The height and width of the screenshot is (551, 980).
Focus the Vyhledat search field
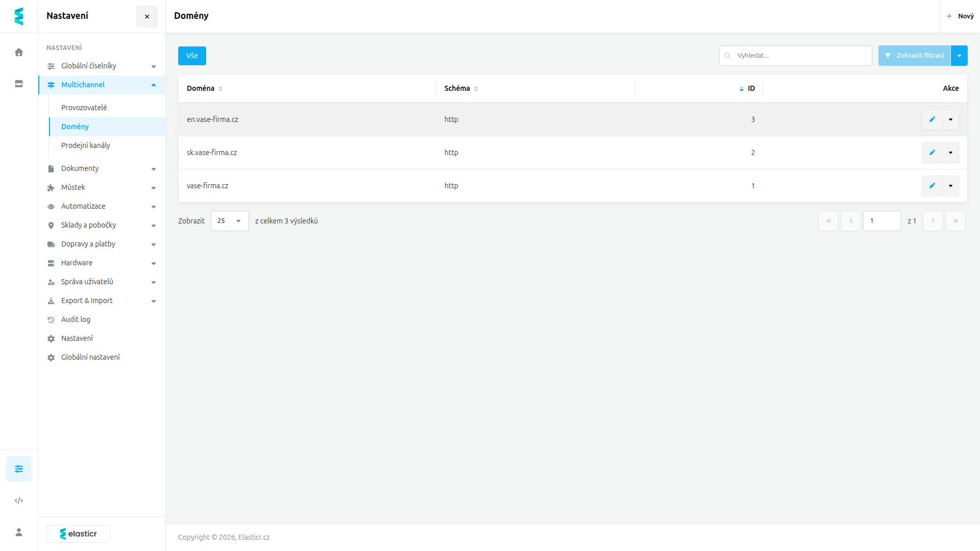coord(795,56)
